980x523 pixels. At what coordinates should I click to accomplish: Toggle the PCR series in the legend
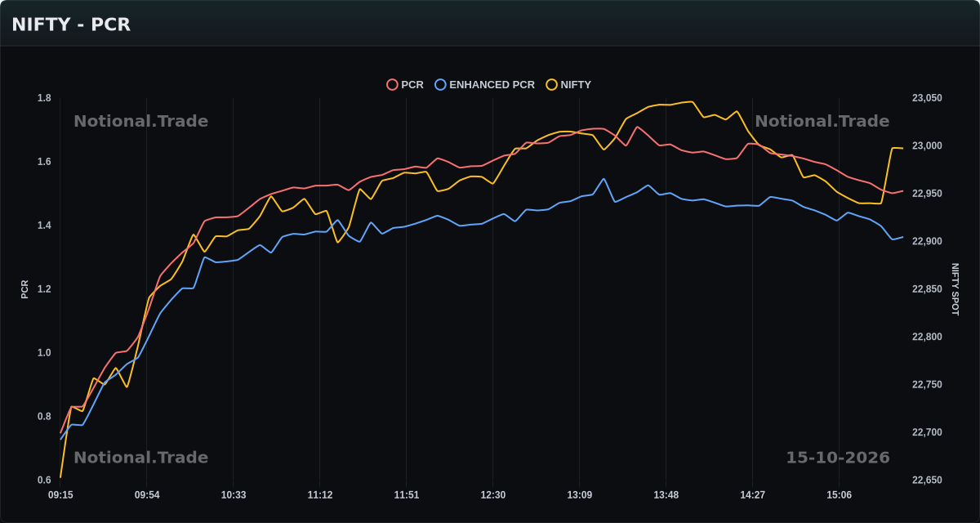coord(405,84)
